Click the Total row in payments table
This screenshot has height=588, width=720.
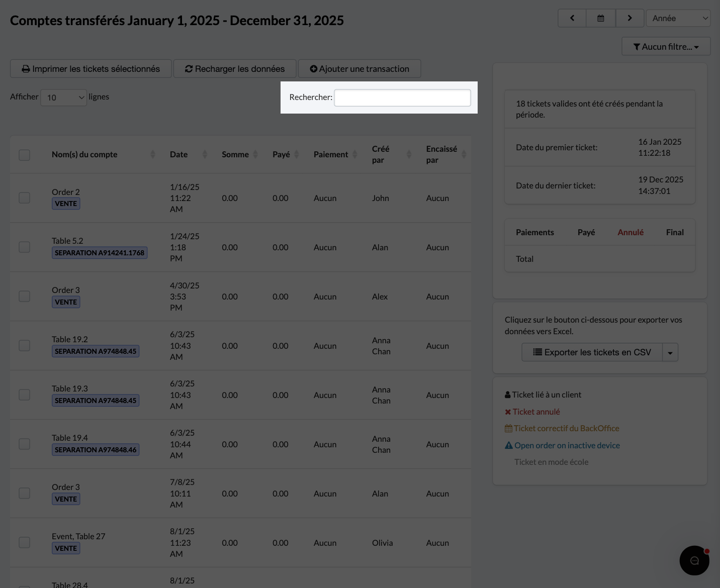600,259
